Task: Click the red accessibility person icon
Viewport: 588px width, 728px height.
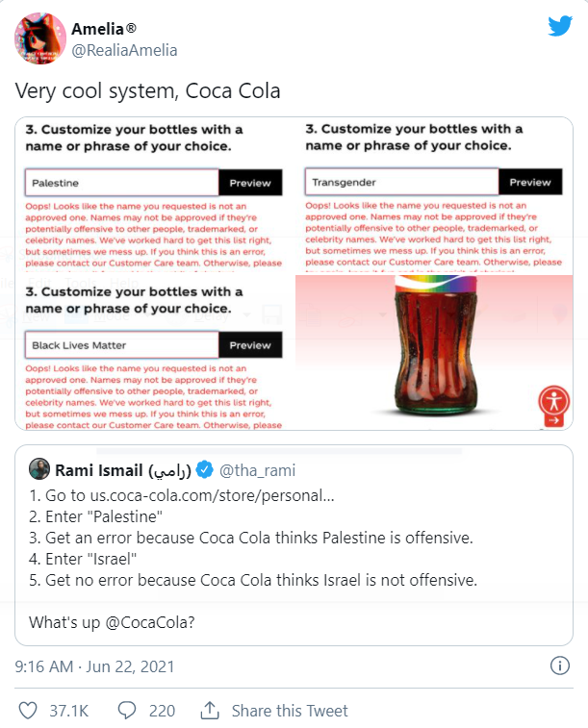Action: tap(553, 401)
